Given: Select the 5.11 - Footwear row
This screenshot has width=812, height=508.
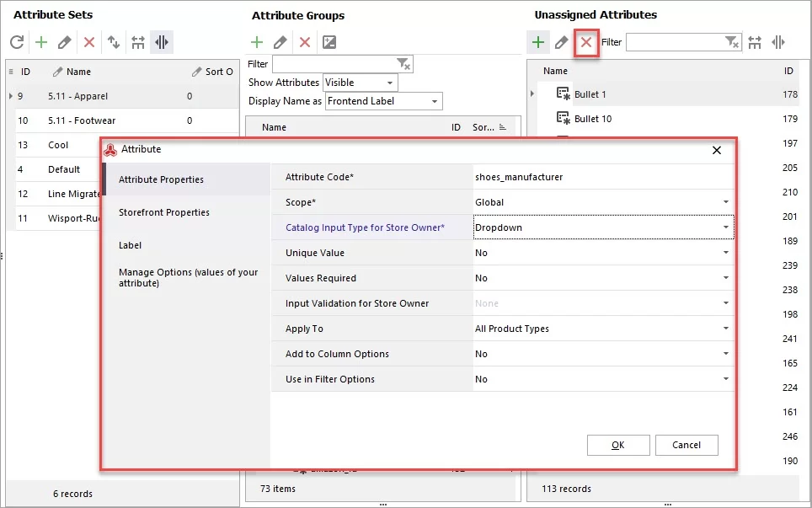Looking at the screenshot, I should (x=127, y=120).
